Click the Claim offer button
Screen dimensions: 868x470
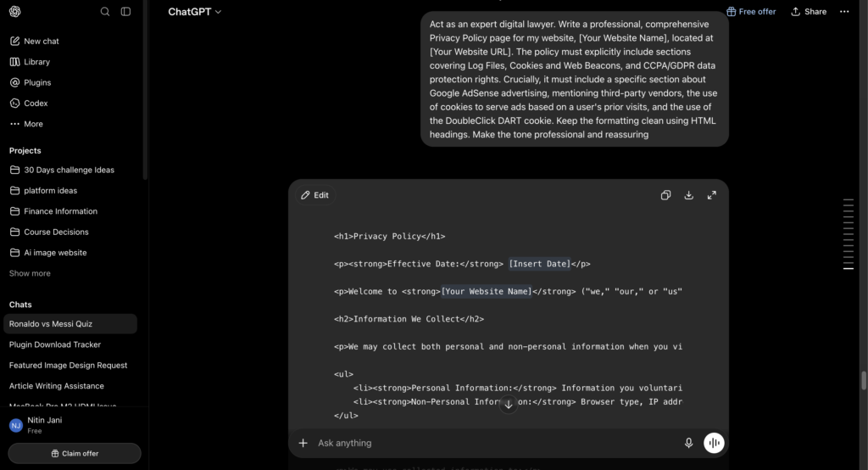click(x=75, y=453)
